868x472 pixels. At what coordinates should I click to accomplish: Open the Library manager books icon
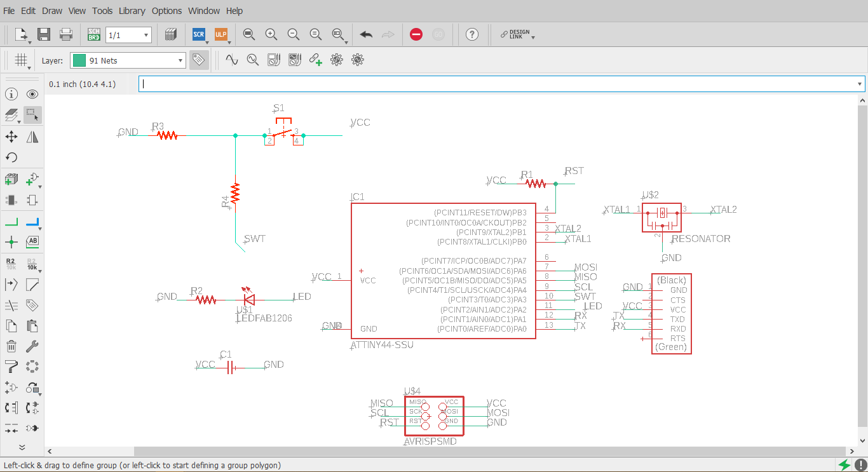click(x=170, y=34)
